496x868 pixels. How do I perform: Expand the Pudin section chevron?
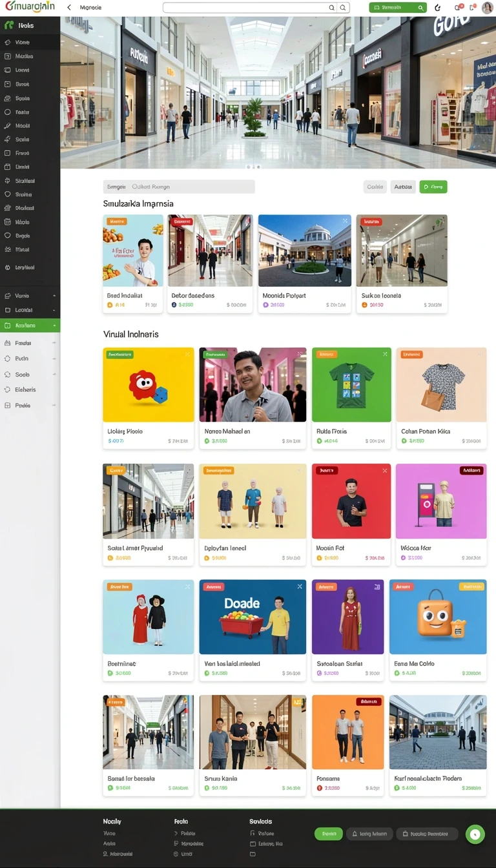pyautogui.click(x=54, y=358)
